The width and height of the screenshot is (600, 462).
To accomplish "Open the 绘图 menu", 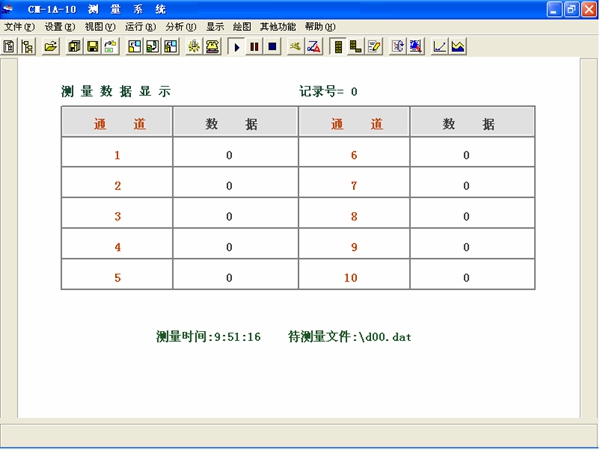I will tap(241, 26).
